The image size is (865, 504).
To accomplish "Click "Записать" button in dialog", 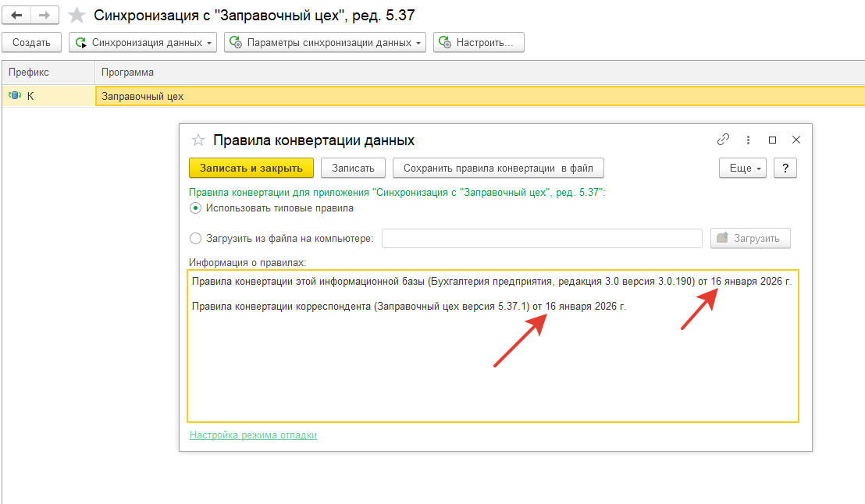I will tap(353, 168).
